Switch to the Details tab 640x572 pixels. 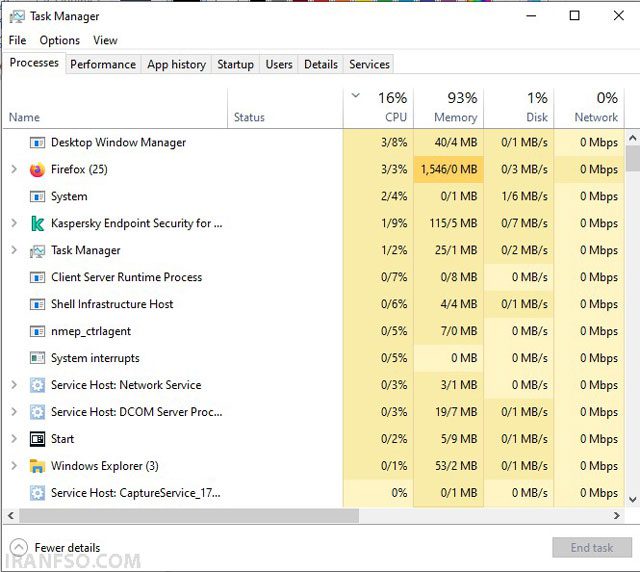pos(321,65)
